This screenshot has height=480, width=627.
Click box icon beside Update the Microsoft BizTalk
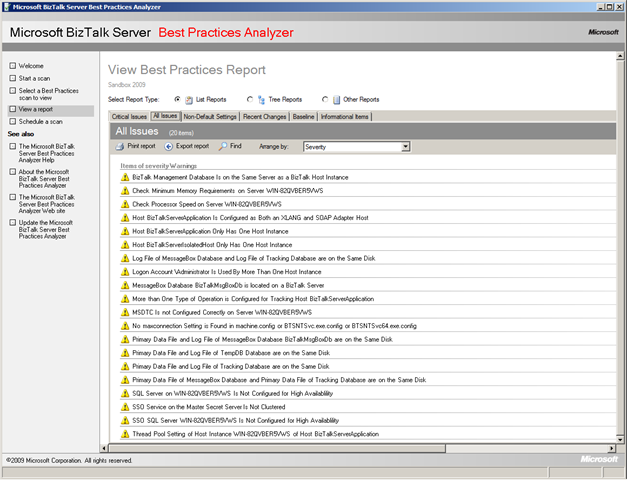pyautogui.click(x=13, y=222)
